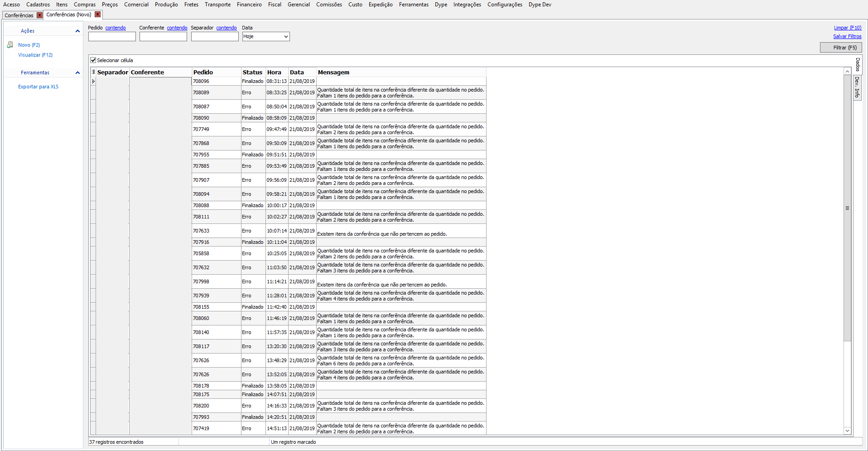Click the row header of pedido 708087
Viewport: 868px width, 451px height.
click(93, 107)
